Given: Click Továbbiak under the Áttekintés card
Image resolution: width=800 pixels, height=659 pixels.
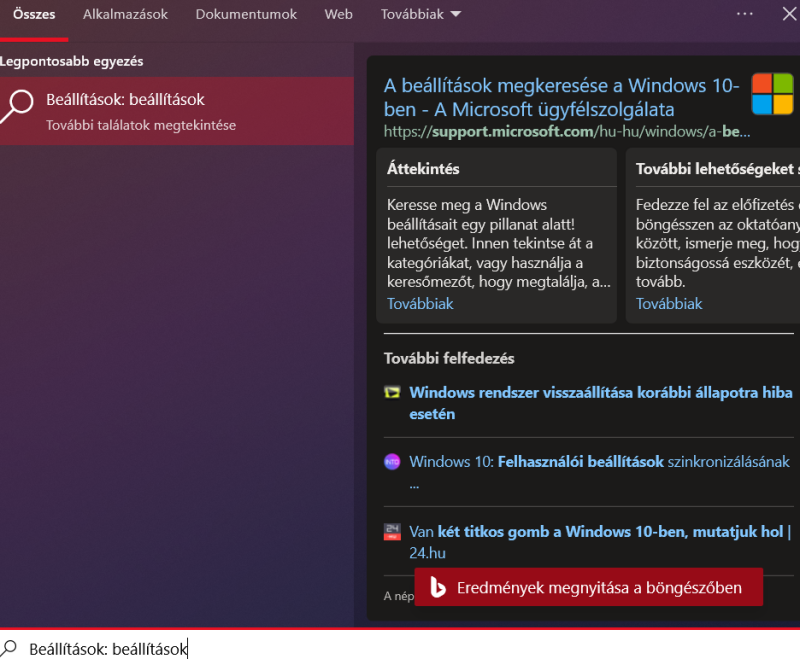Looking at the screenshot, I should [420, 303].
